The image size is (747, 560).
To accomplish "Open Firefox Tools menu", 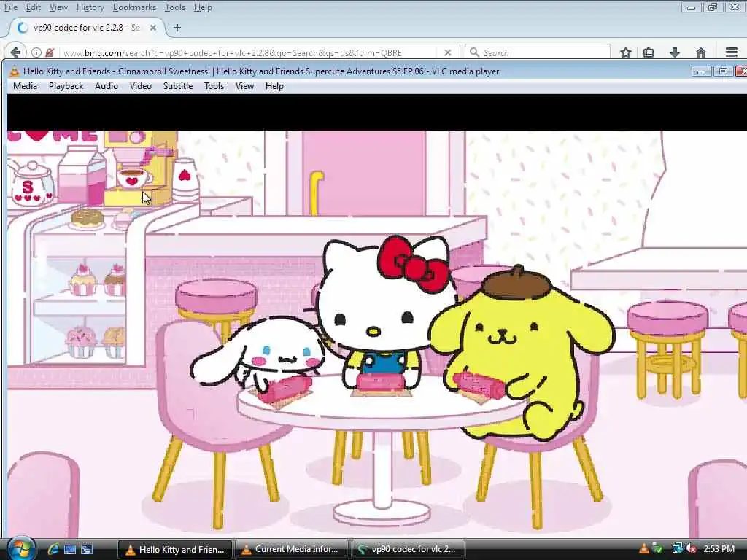I will point(175,7).
